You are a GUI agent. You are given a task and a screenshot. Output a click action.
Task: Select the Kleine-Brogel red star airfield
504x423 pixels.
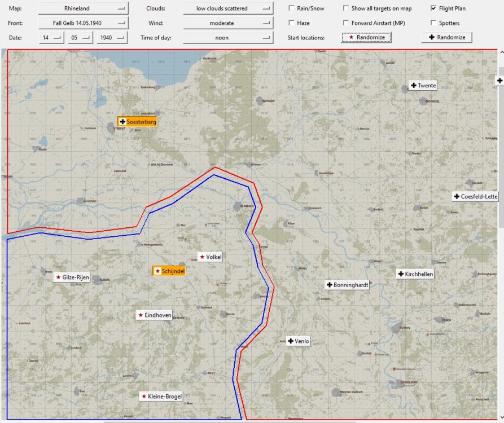pos(161,396)
